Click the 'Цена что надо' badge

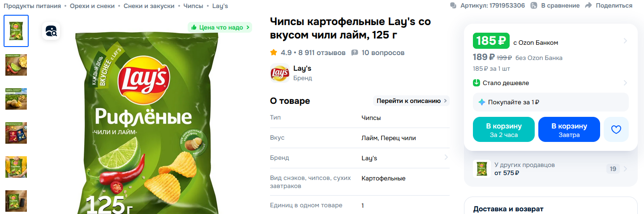click(220, 27)
